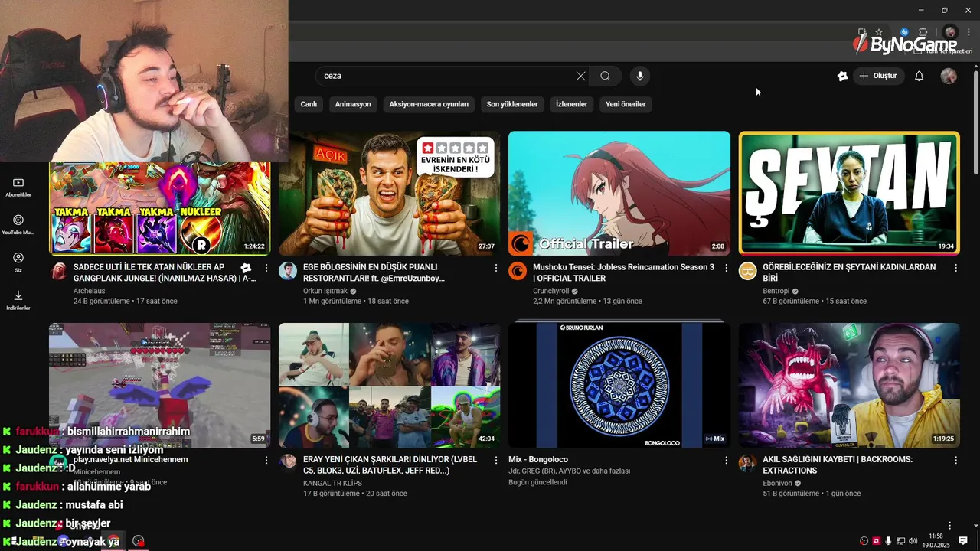Play the ŞEYTAN thumbnail video
Image resolution: width=980 pixels, height=551 pixels.
[x=849, y=194]
